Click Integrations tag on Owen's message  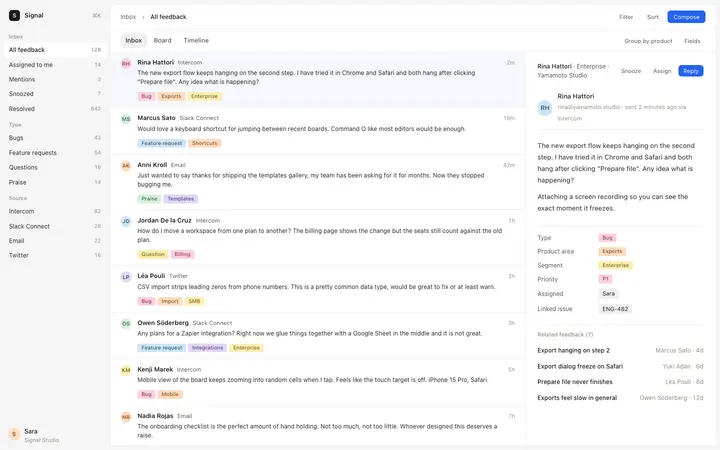(x=207, y=348)
